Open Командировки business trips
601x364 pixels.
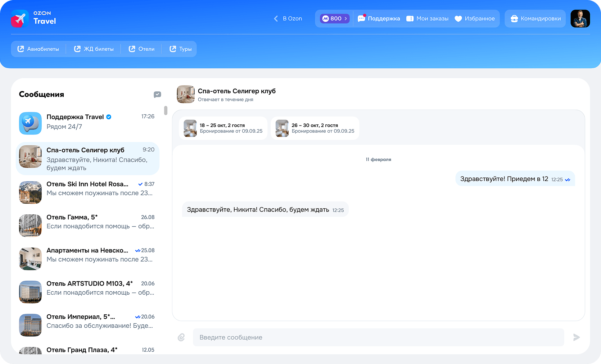pos(536,19)
